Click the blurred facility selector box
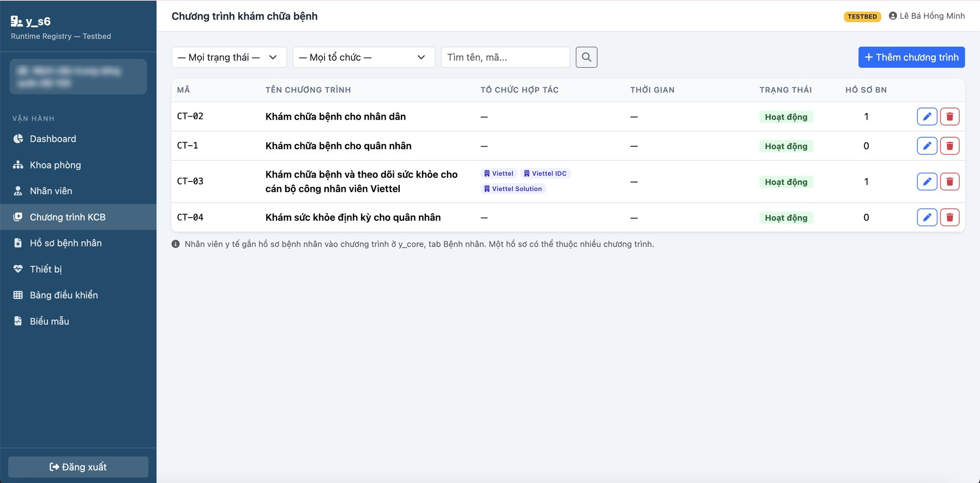This screenshot has height=483, width=980. [x=78, y=77]
